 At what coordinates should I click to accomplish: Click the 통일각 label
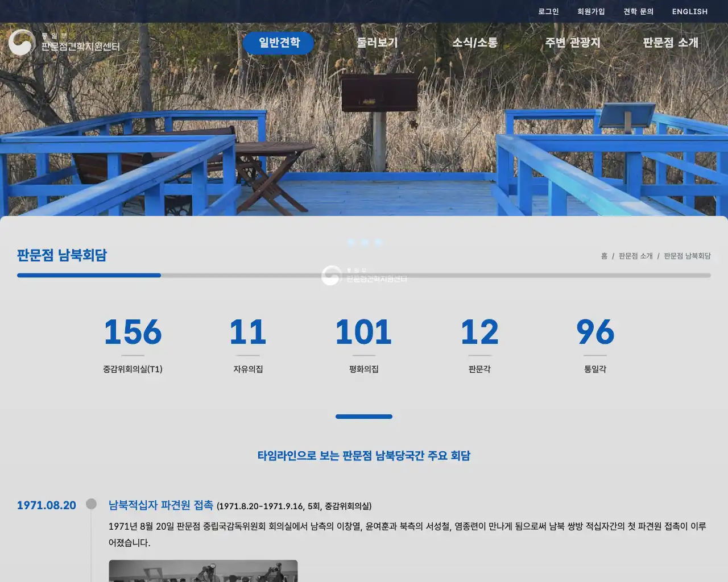595,369
